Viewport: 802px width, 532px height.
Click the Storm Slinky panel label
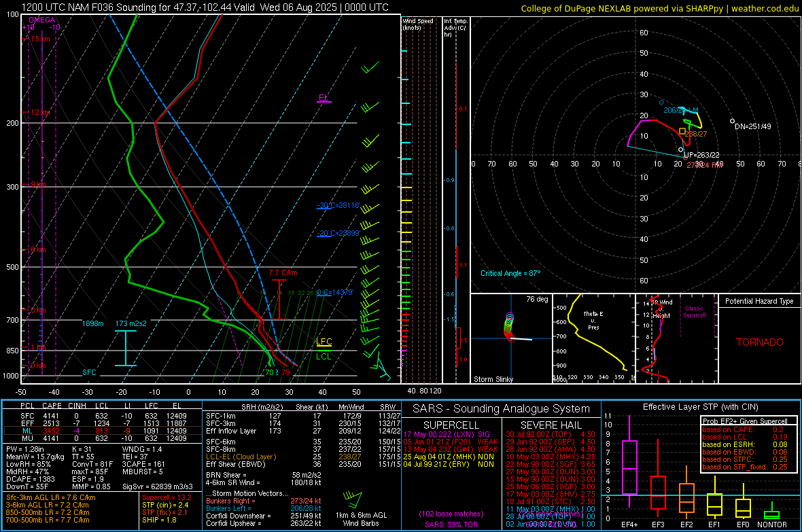tap(493, 379)
